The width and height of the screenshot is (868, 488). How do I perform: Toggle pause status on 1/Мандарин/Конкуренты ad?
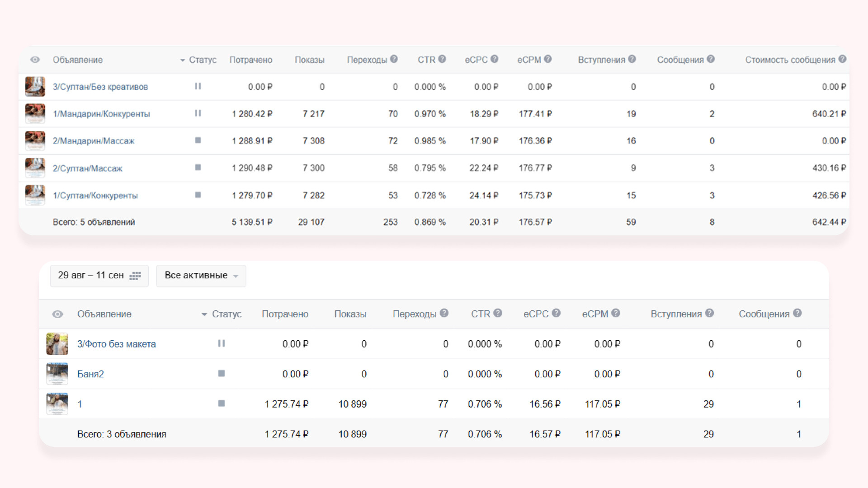(198, 113)
